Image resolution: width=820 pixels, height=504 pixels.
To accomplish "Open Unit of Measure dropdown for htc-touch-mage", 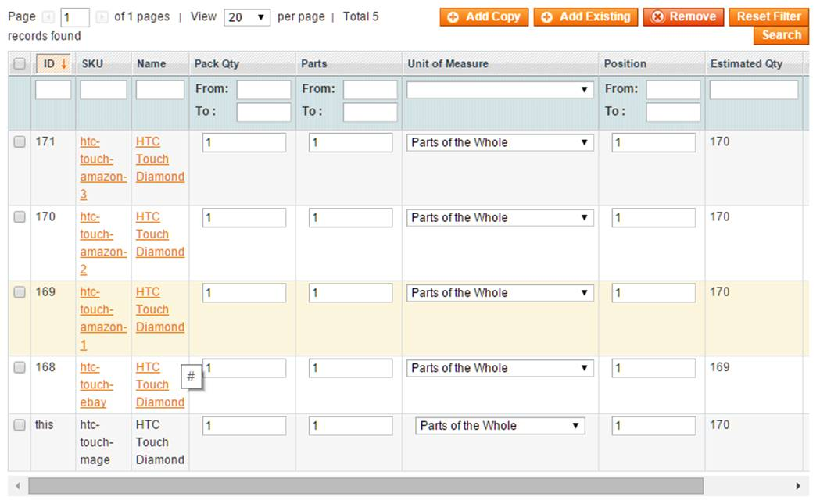I will 500,426.
